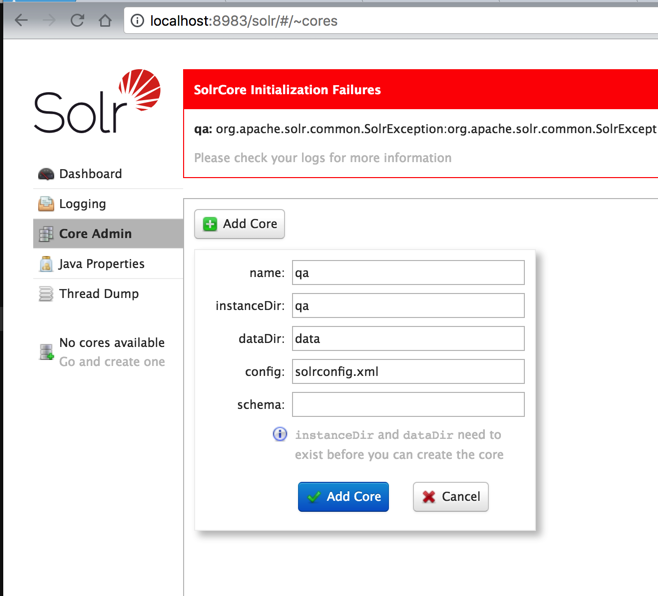Focus the empty schema field

click(x=408, y=404)
